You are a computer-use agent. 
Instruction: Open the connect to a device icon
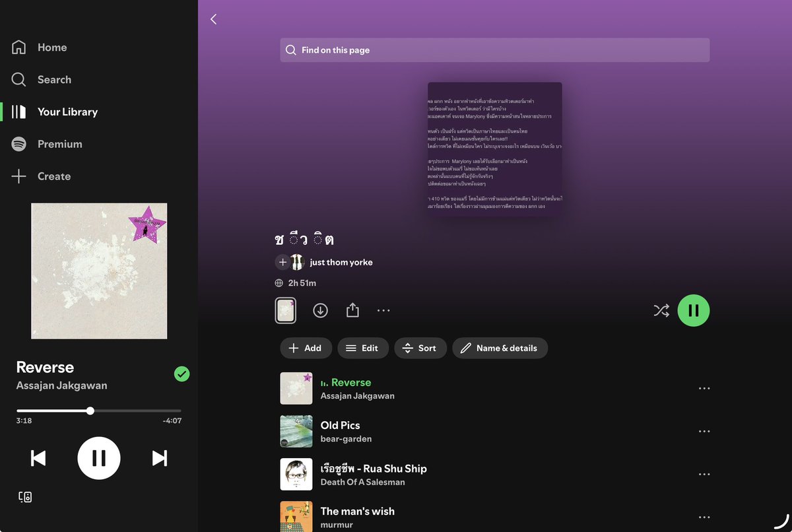coord(25,497)
